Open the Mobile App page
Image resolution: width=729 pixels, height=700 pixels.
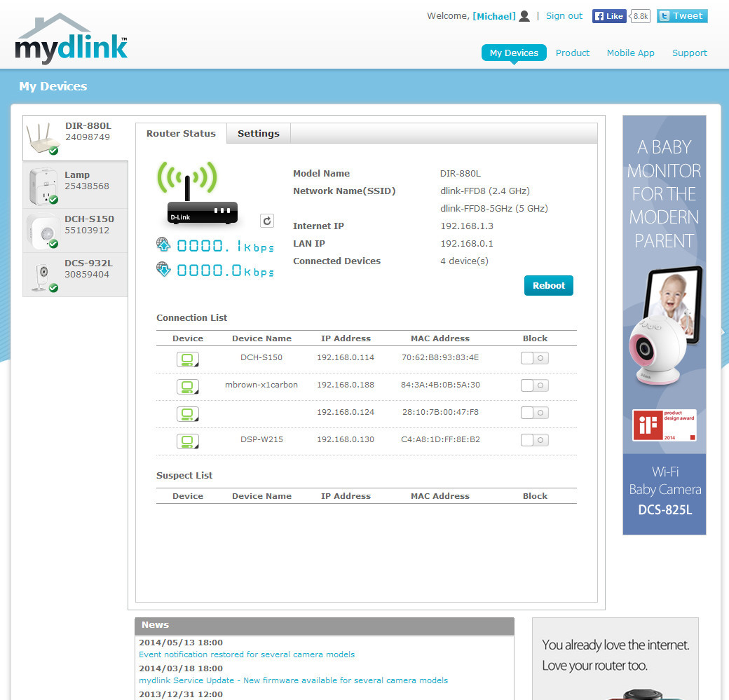(630, 53)
